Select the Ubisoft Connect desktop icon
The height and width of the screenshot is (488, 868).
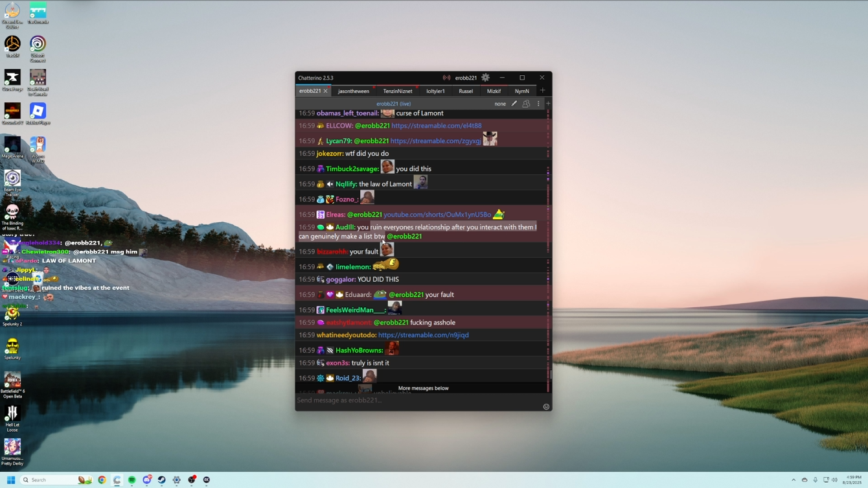click(38, 49)
